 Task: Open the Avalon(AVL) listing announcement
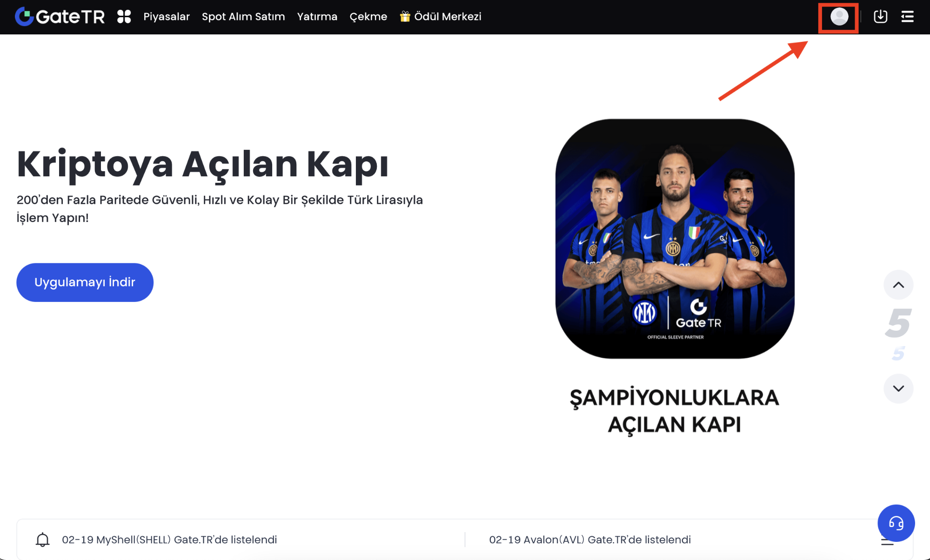(590, 540)
